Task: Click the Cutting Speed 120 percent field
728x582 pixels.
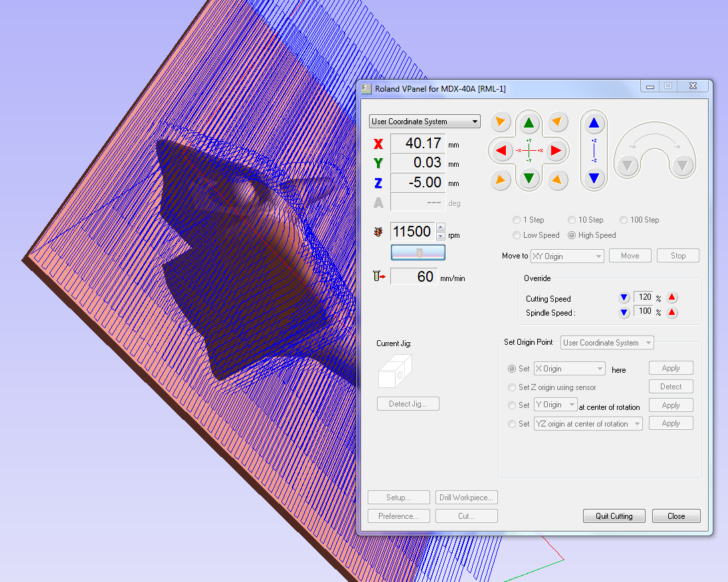Action: [x=644, y=297]
